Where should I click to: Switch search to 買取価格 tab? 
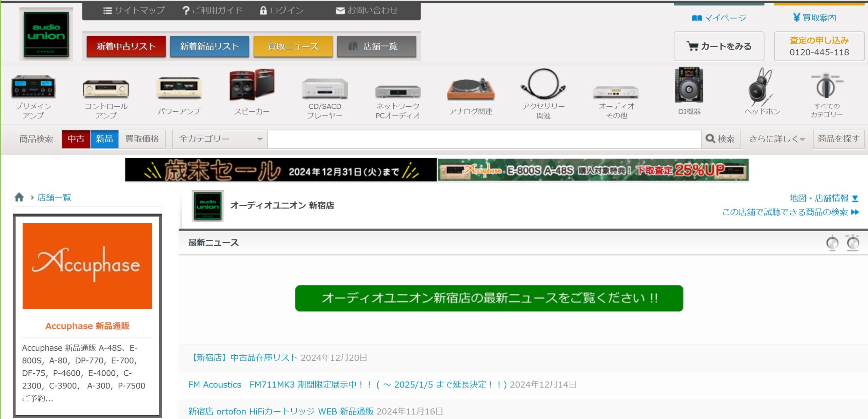pos(142,139)
